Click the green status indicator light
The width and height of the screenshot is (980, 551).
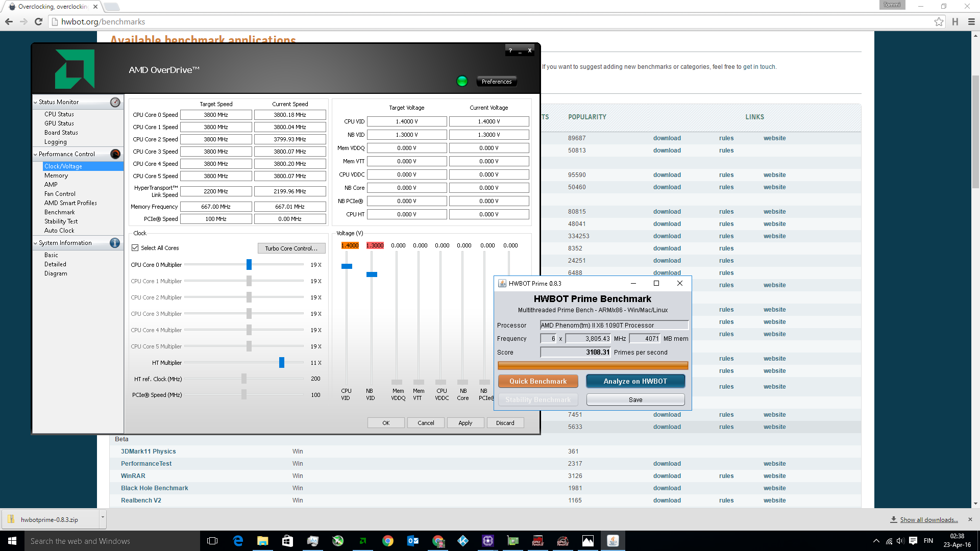coord(462,81)
